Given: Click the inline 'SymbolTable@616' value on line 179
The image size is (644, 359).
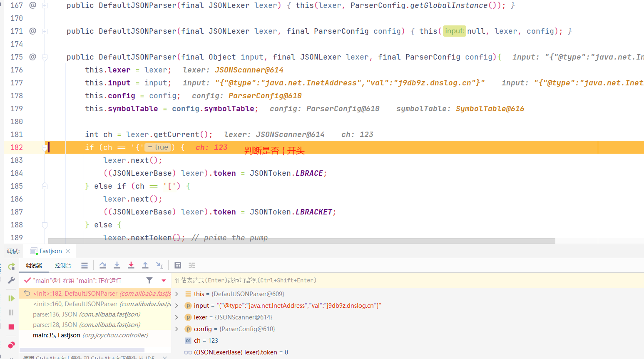Looking at the screenshot, I should click(490, 109).
